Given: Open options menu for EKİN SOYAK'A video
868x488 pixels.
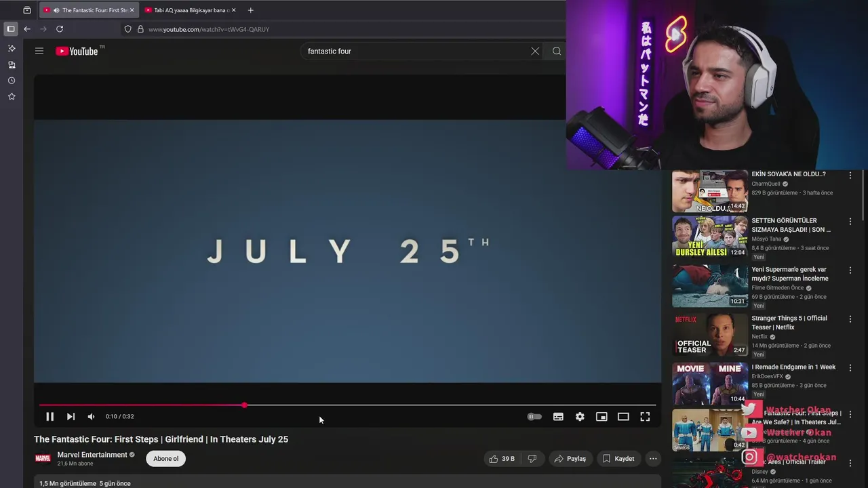Looking at the screenshot, I should tap(850, 176).
